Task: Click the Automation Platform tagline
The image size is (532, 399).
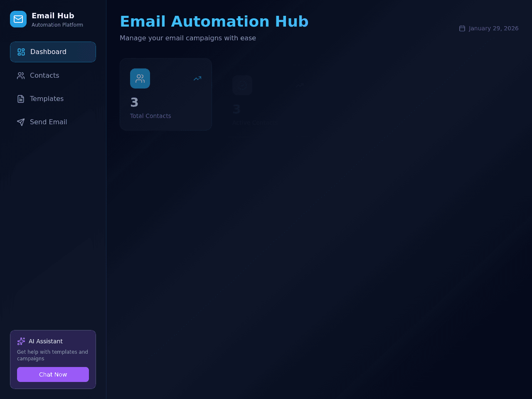Action: tap(57, 25)
